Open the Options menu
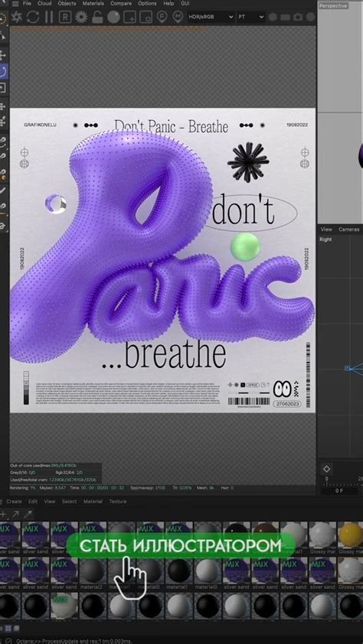The image size is (363, 644). 147,3
